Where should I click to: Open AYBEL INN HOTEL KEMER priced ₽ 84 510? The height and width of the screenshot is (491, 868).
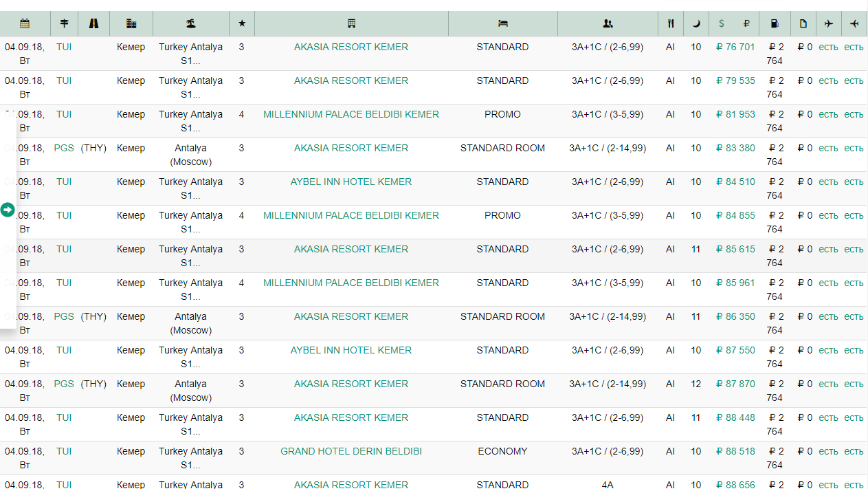click(351, 182)
